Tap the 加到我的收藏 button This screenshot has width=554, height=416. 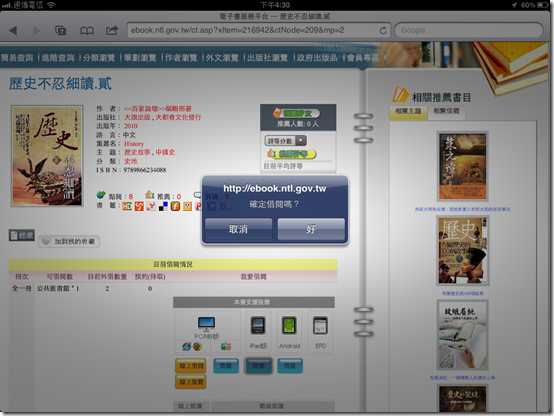click(x=69, y=241)
